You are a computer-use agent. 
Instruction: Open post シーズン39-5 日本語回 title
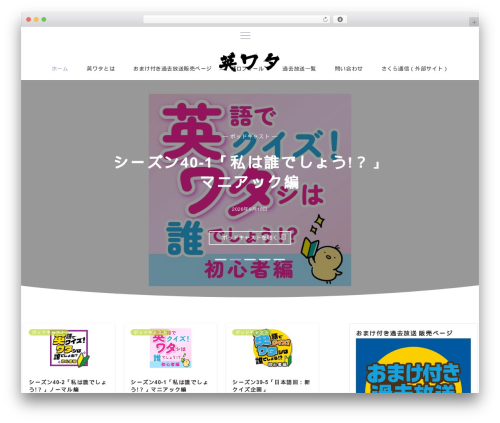271,386
